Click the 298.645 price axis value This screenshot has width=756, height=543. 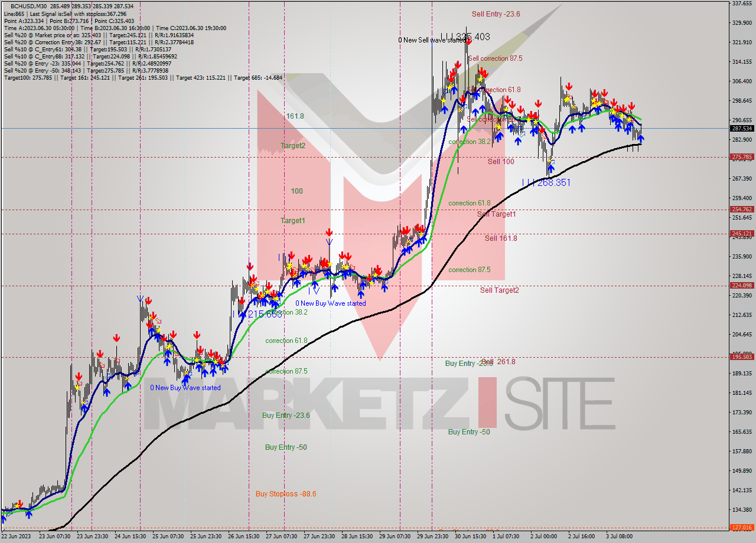[742, 101]
